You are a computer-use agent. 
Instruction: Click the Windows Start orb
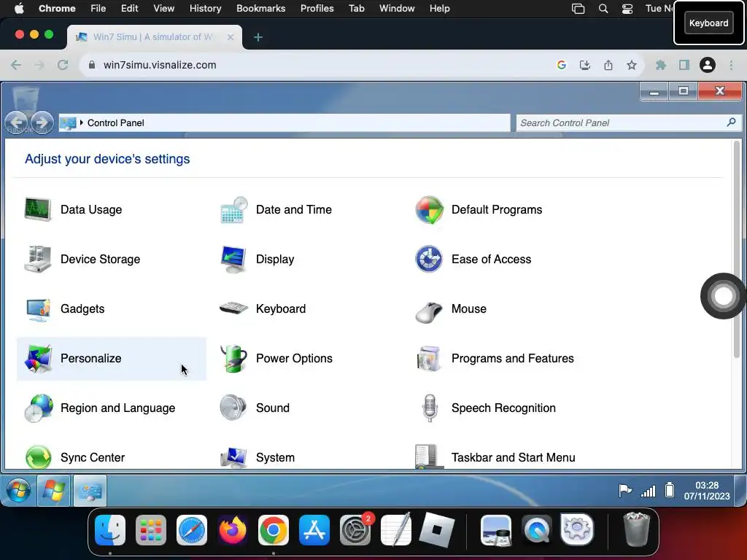[x=18, y=491]
